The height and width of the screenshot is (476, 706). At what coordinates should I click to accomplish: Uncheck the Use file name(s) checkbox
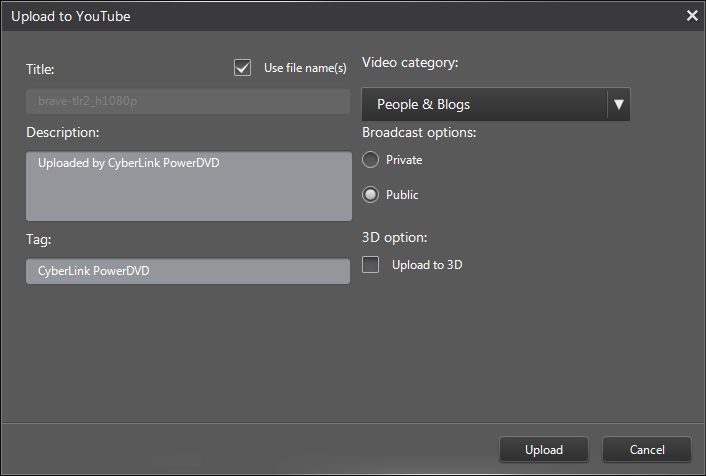pos(242,68)
